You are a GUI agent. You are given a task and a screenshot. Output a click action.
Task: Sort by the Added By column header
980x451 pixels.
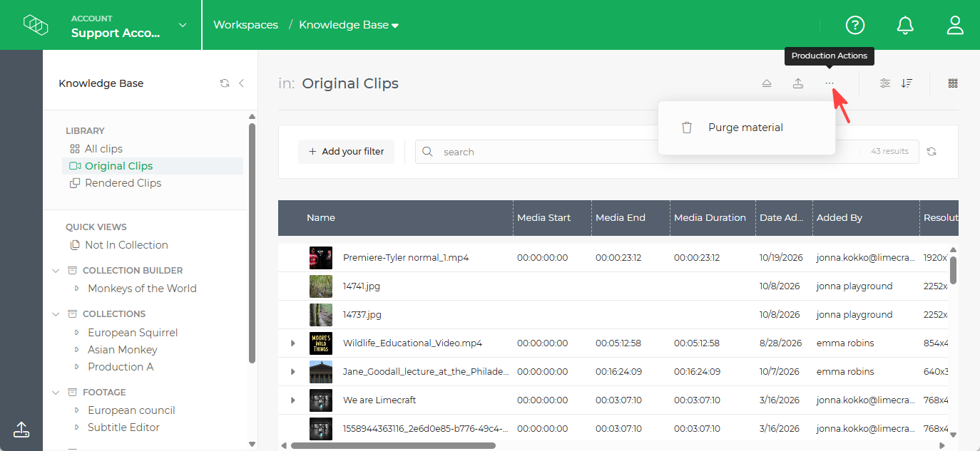(839, 218)
